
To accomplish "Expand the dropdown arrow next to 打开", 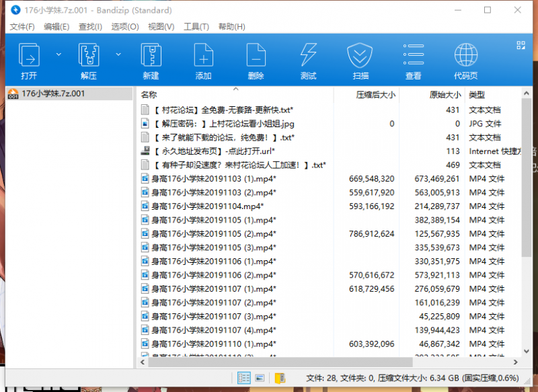I will 59,54.
